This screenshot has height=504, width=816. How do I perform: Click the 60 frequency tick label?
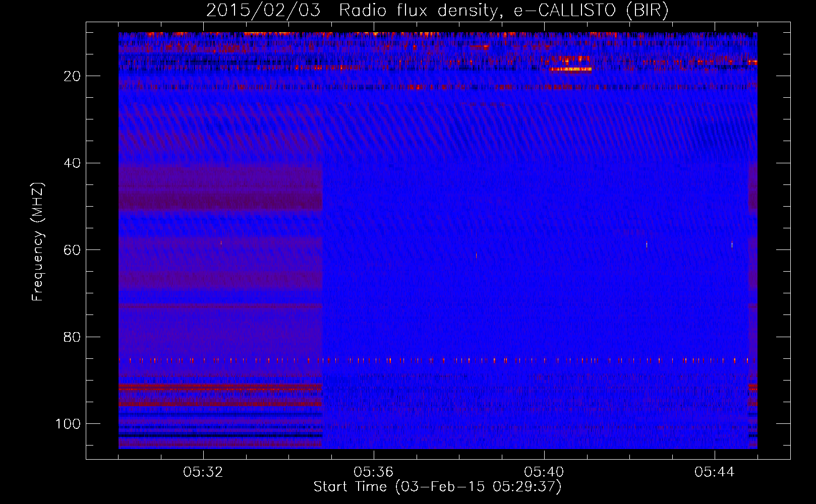(x=72, y=250)
